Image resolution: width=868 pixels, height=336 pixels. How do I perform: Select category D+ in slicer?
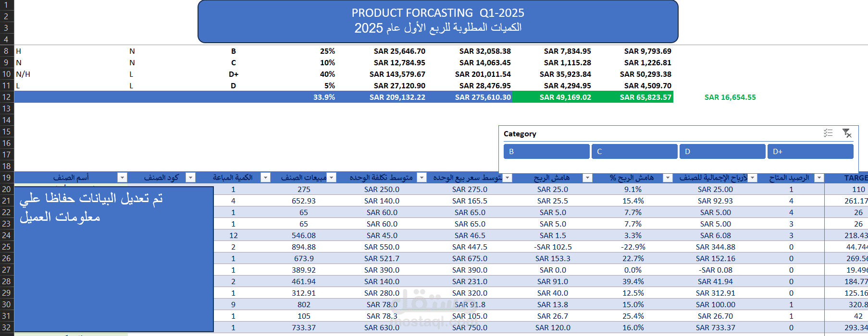(x=810, y=151)
